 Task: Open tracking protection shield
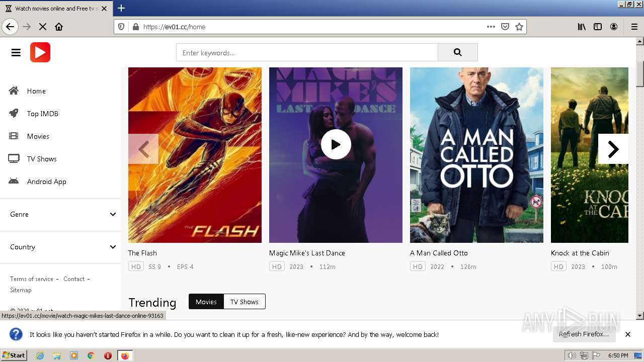pos(121,27)
